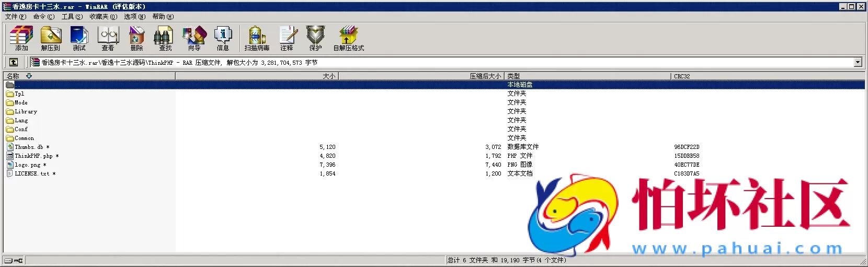This screenshot has width=868, height=267.
Task: Select the logo.png file icon
Action: coord(10,165)
